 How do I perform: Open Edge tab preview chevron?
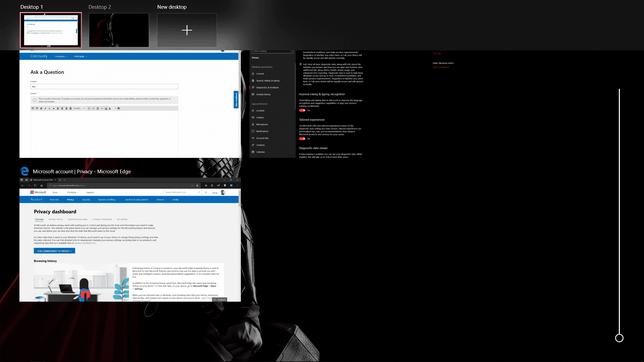coord(65,180)
